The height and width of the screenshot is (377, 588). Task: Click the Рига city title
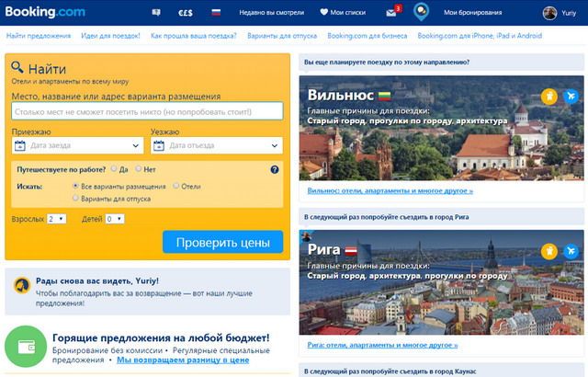pyautogui.click(x=323, y=250)
